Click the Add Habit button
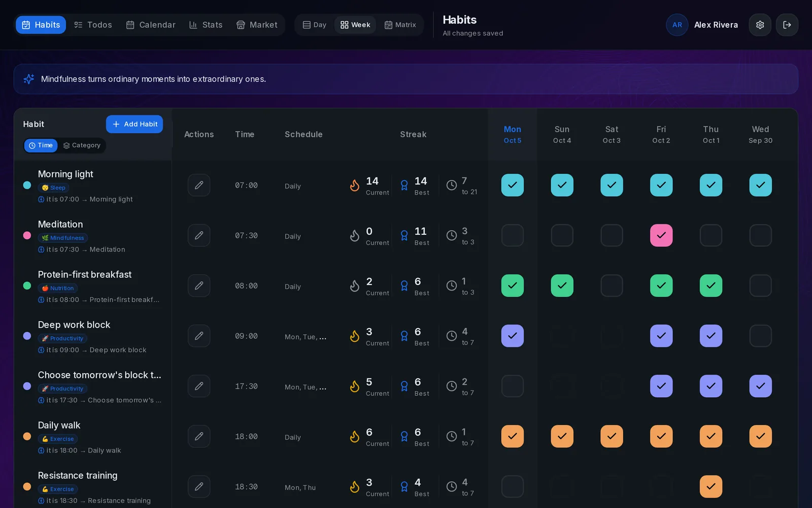 tap(134, 124)
